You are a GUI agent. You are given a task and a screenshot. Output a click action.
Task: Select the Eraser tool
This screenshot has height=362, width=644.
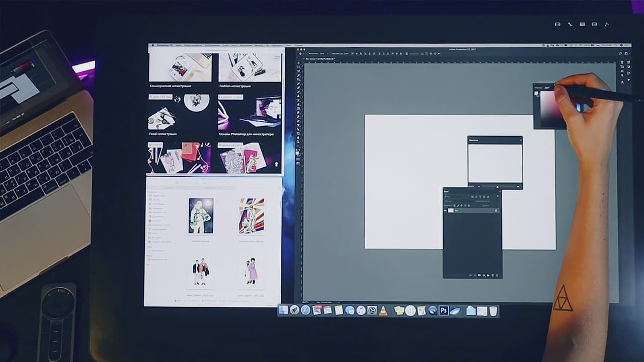(298, 104)
